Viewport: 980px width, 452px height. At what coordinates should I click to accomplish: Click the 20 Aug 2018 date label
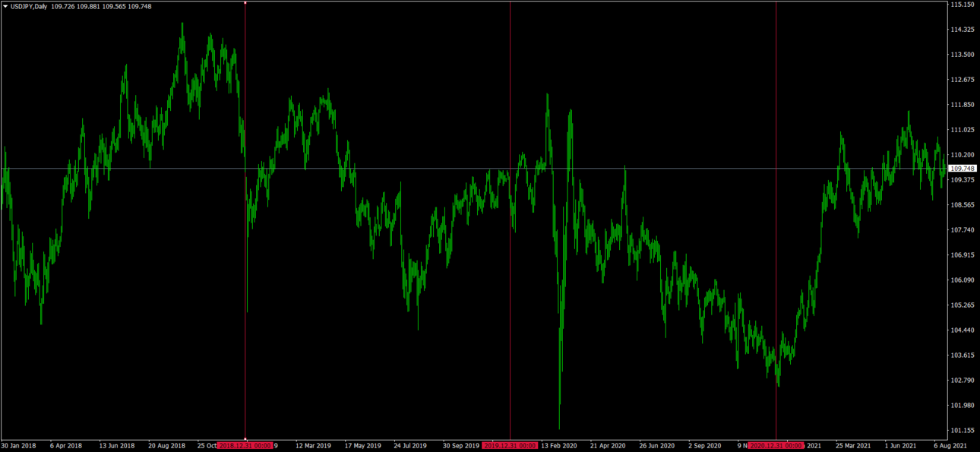pos(166,446)
